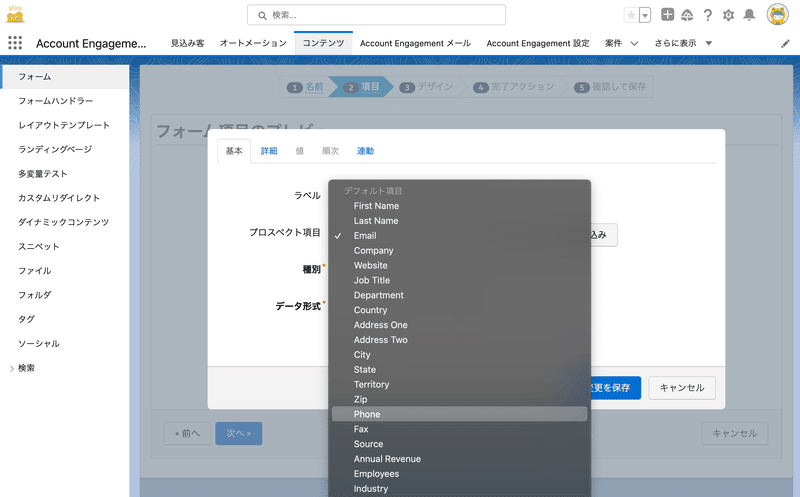Select スニペット in the sidebar
The width and height of the screenshot is (800, 497).
(x=65, y=246)
